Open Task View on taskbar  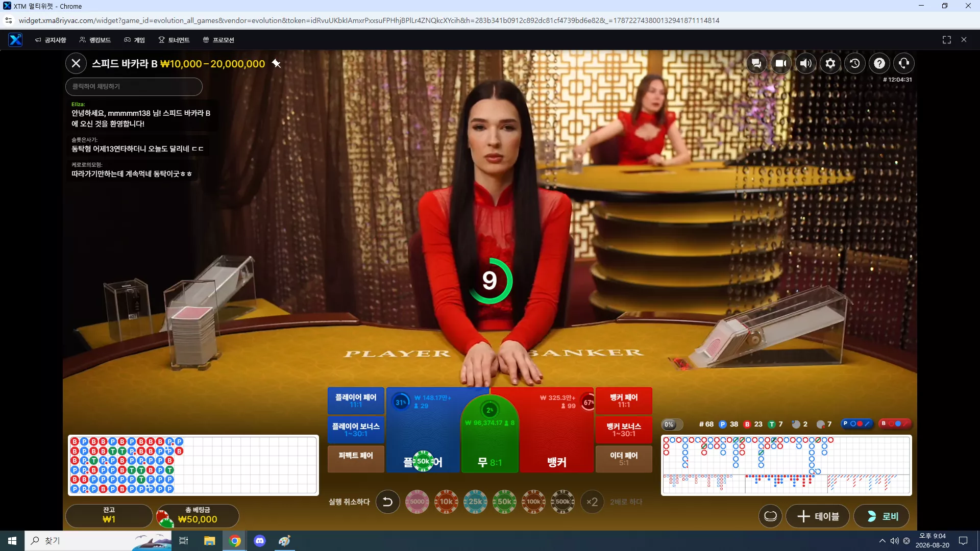click(184, 541)
